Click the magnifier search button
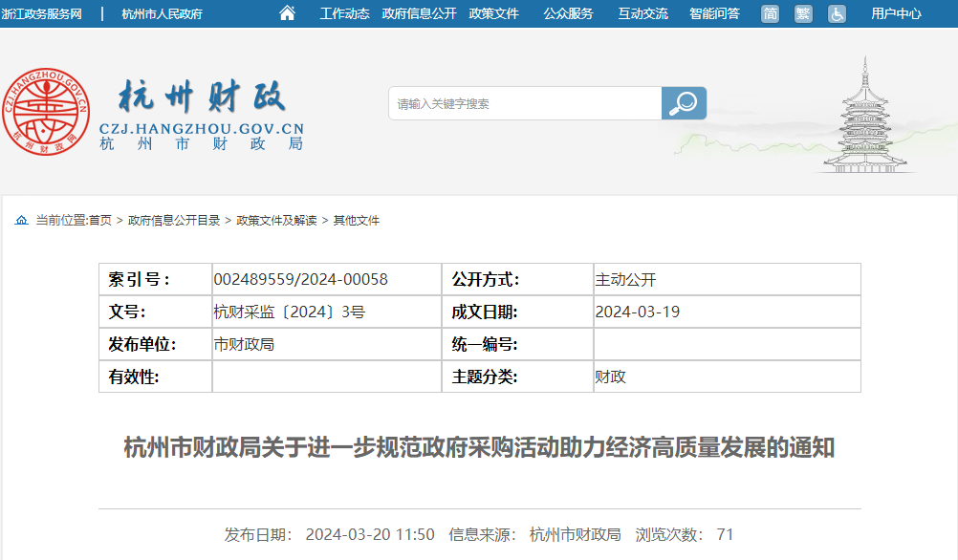Viewport: 958px width, 560px height. (x=684, y=103)
